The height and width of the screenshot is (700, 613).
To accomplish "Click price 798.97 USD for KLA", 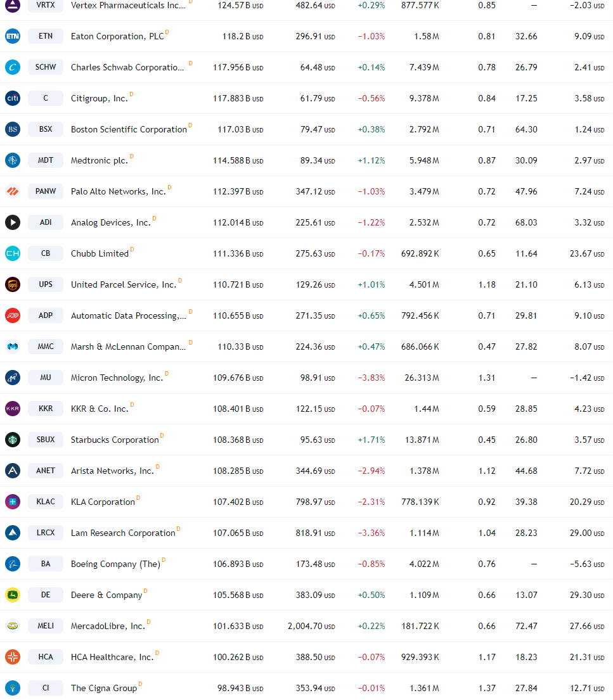I will [x=315, y=502].
